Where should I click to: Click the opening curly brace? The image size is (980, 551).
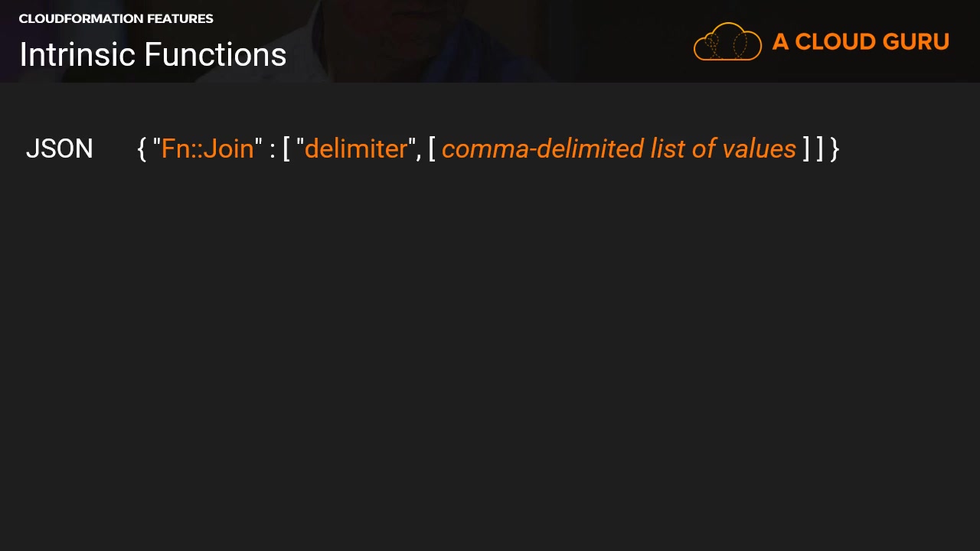(x=142, y=148)
